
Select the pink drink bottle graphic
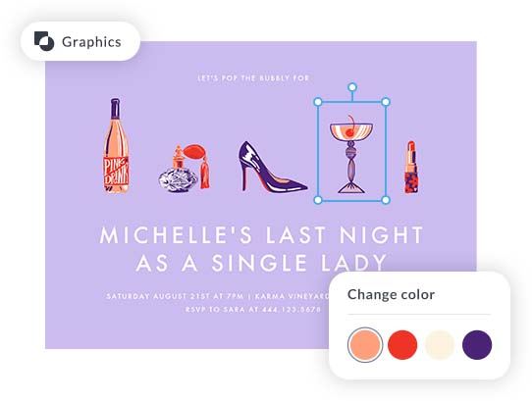coord(116,146)
